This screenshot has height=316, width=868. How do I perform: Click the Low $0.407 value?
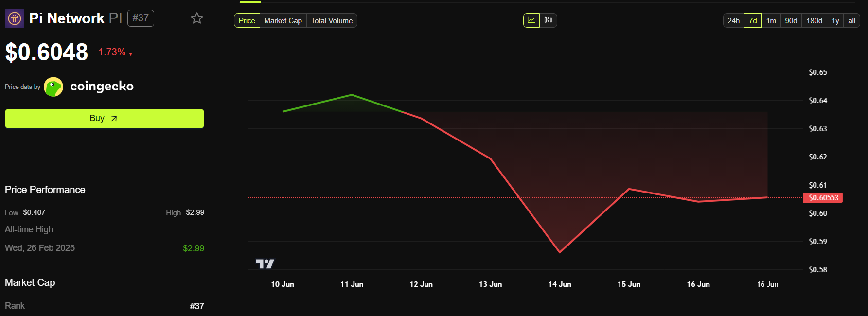click(34, 212)
